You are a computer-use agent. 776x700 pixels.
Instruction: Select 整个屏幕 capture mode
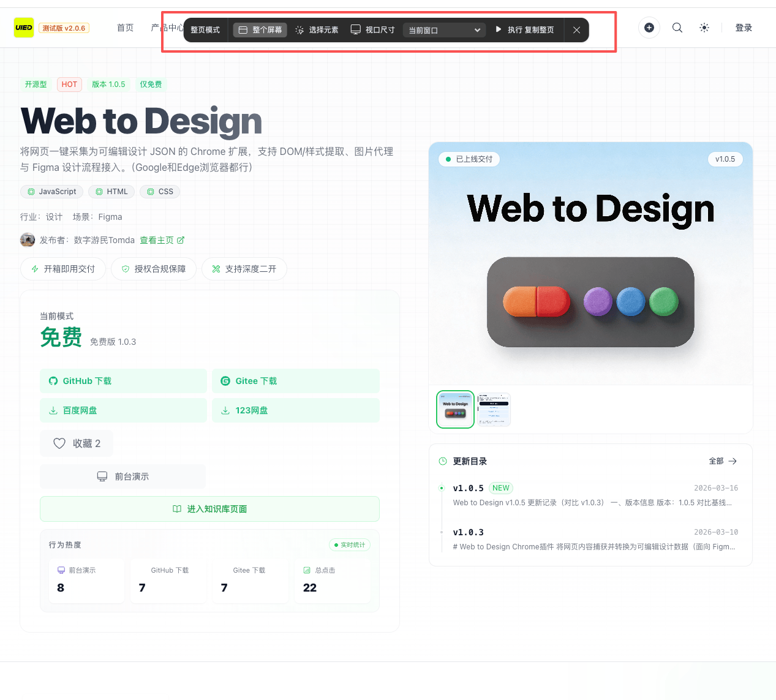click(260, 30)
